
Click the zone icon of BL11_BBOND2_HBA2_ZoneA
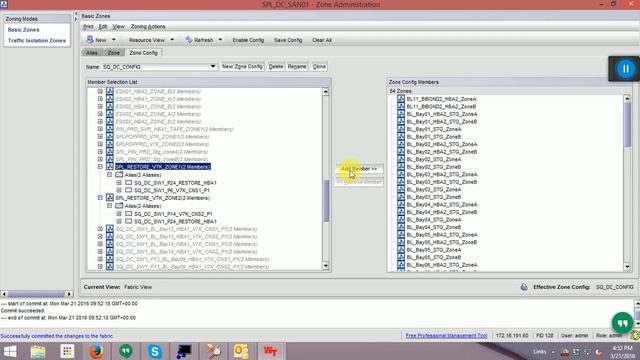[401, 99]
